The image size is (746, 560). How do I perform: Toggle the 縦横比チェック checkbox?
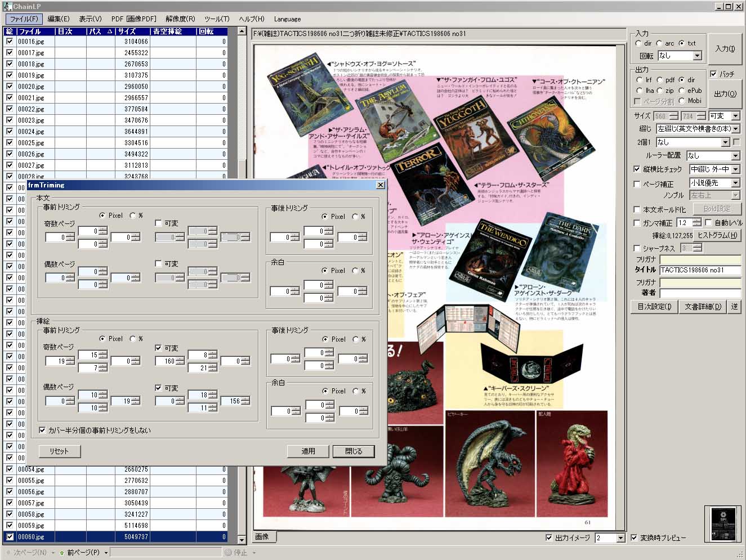coord(637,169)
